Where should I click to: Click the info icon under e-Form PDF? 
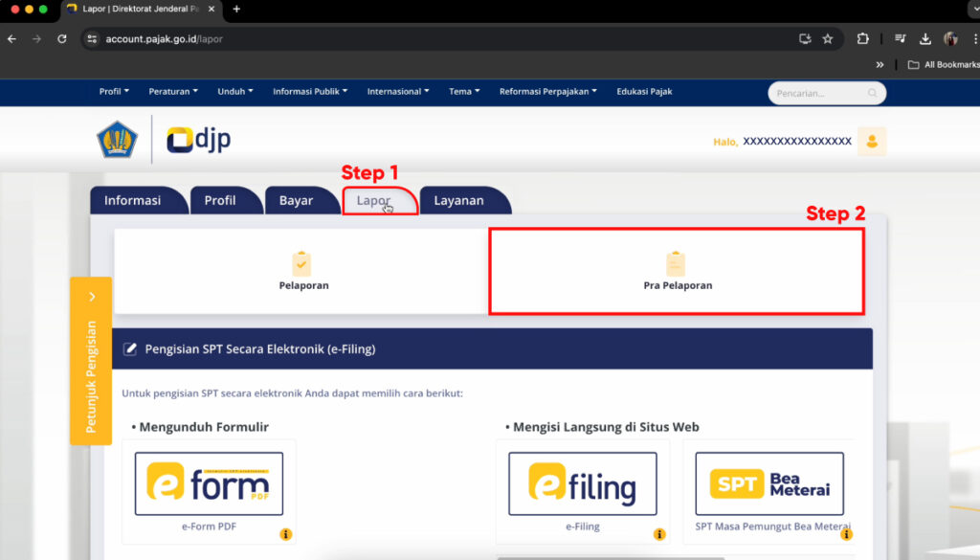click(285, 534)
